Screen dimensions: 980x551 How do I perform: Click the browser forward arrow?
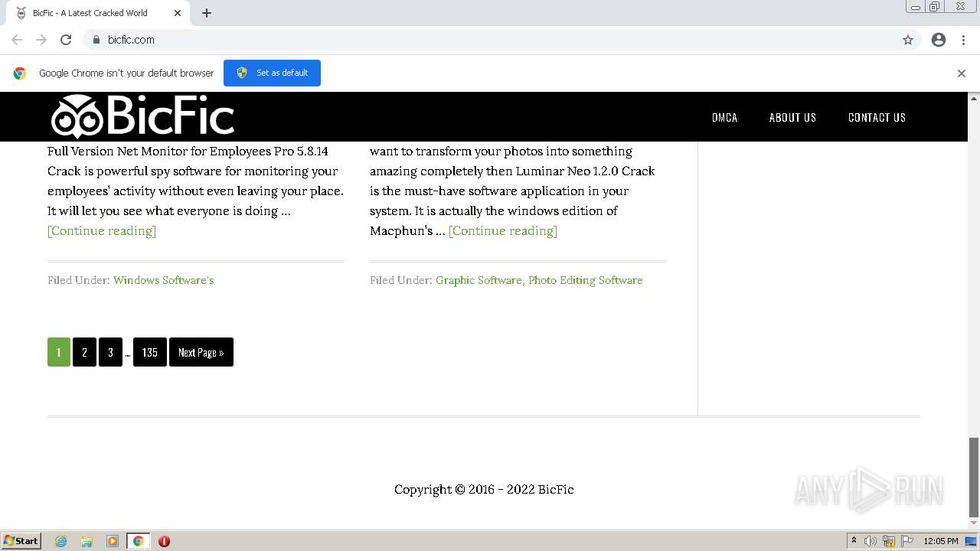41,40
